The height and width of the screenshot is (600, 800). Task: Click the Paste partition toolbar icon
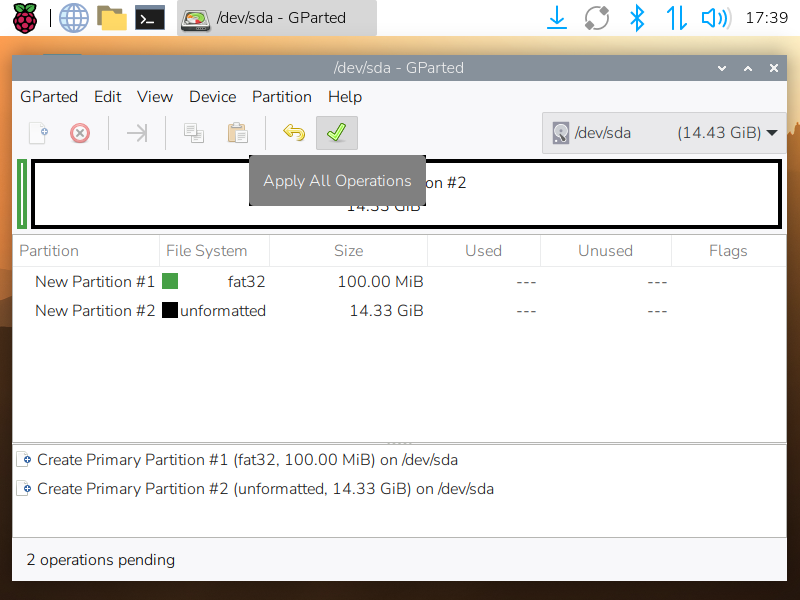click(237, 133)
